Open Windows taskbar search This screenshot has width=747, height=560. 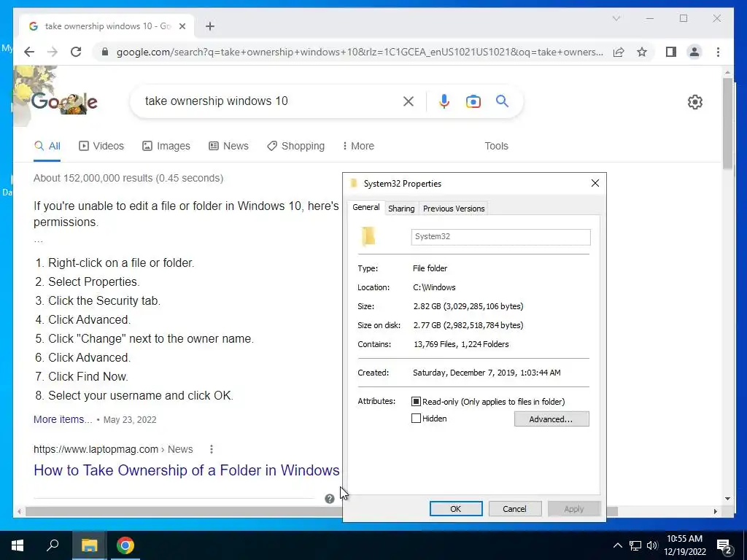pyautogui.click(x=53, y=545)
